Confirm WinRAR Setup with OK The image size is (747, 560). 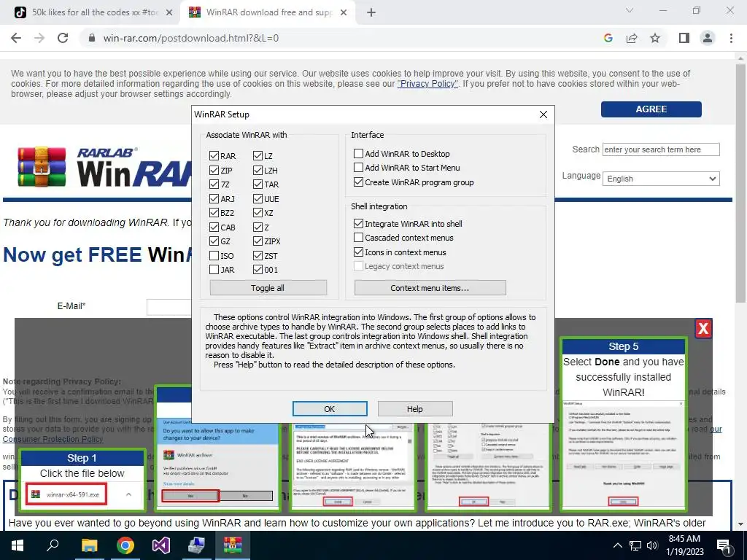[330, 408]
